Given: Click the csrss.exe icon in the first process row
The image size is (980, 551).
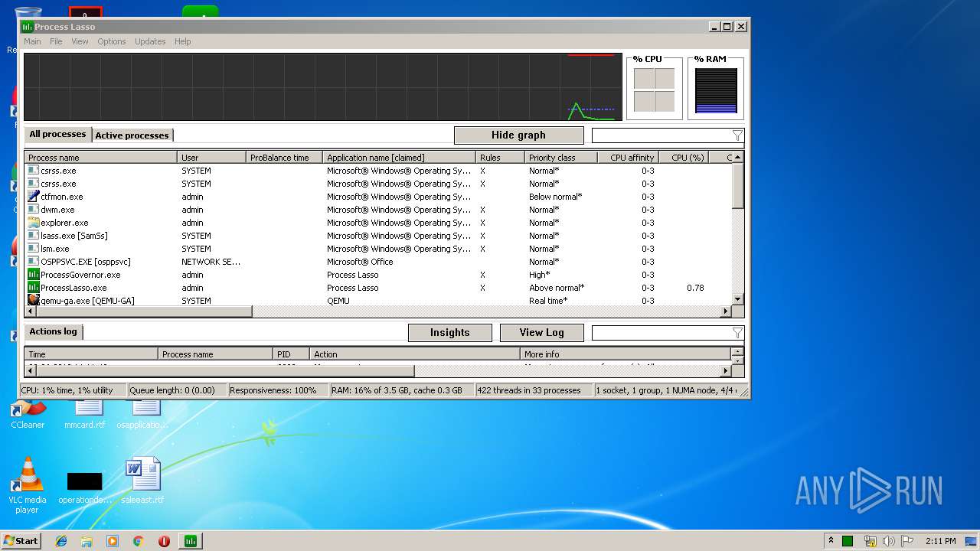Looking at the screenshot, I should [33, 171].
